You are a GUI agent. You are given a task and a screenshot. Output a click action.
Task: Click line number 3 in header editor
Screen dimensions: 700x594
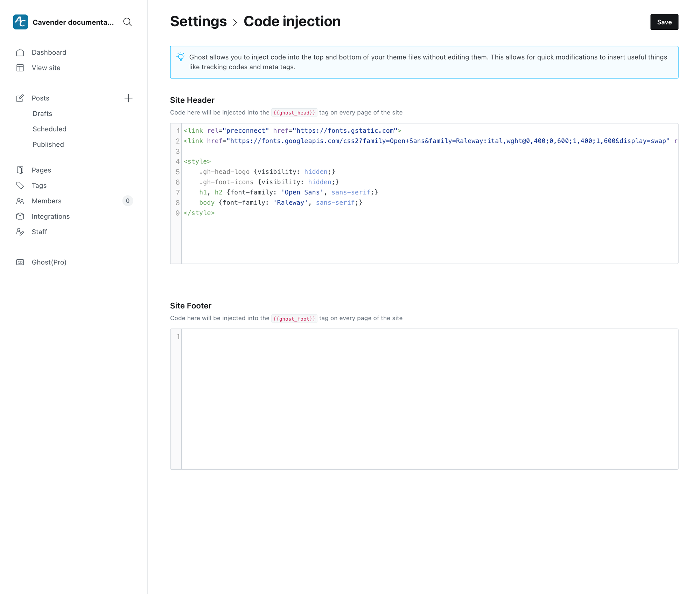click(x=177, y=151)
